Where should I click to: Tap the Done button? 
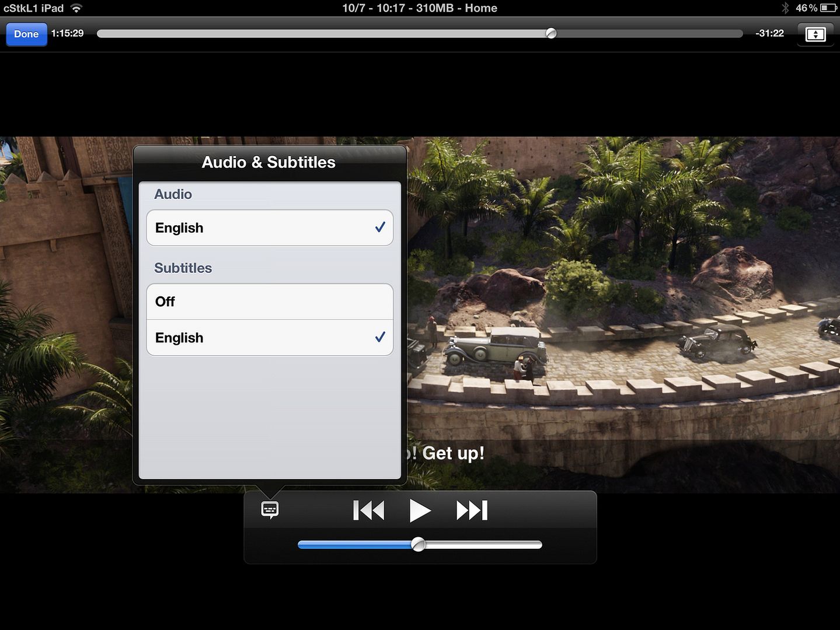coord(26,34)
